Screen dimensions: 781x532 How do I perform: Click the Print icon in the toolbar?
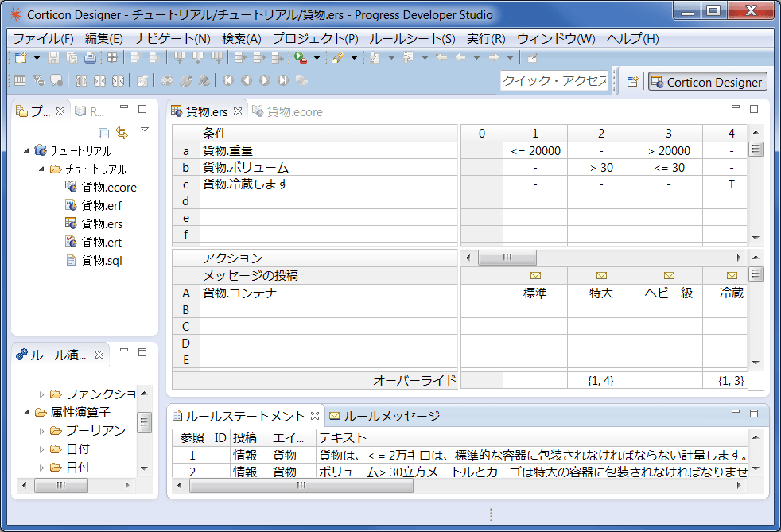point(90,57)
